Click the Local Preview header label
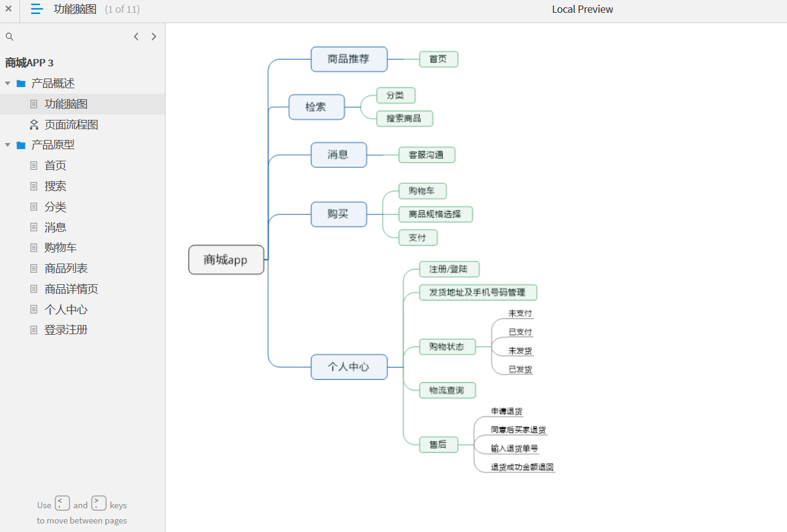This screenshot has height=532, width=787. click(x=582, y=9)
